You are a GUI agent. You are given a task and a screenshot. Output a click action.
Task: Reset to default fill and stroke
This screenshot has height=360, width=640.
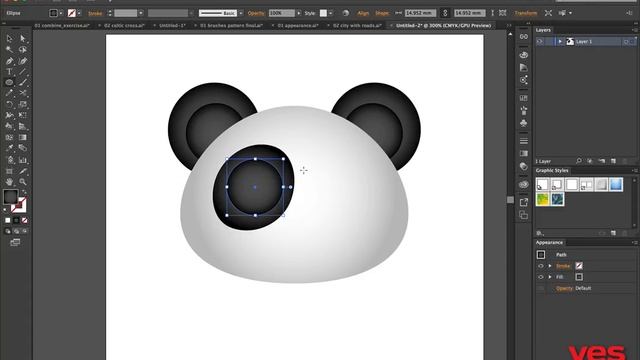pyautogui.click(x=5, y=210)
